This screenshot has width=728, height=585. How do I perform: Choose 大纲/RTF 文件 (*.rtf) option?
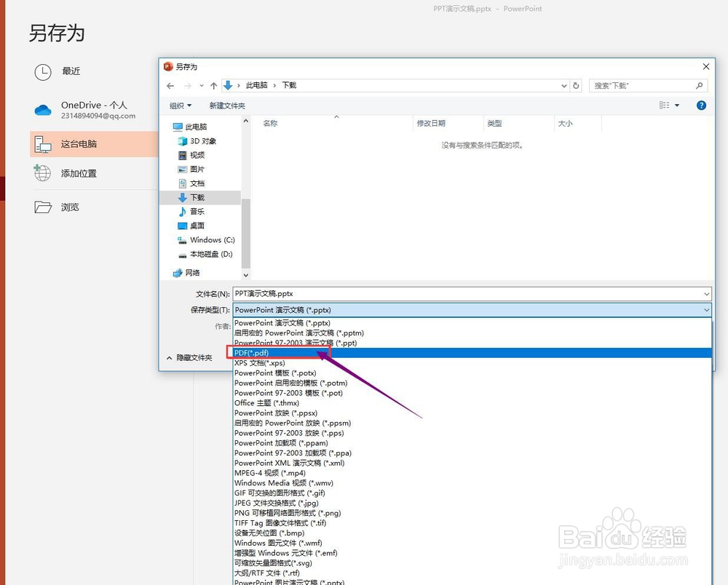472,573
